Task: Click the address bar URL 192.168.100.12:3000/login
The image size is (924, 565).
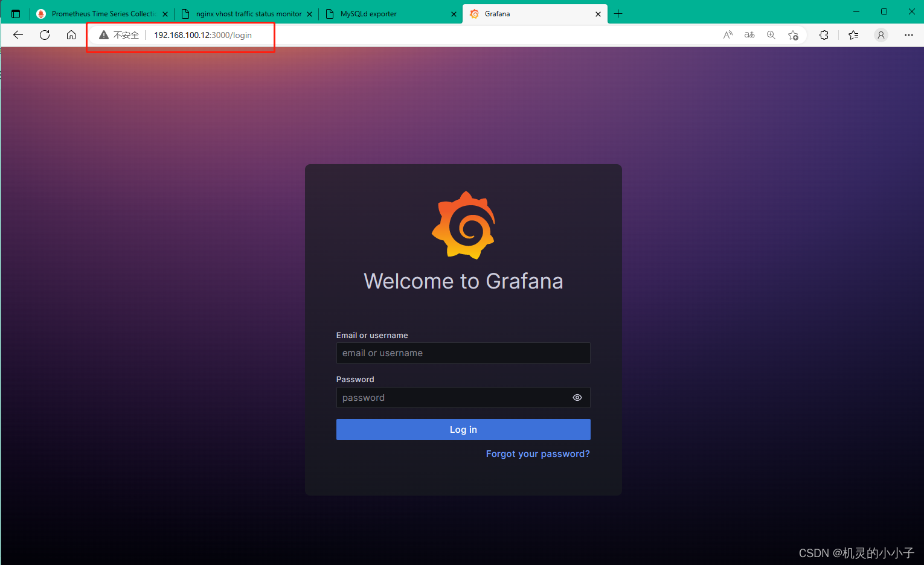Action: click(x=203, y=35)
